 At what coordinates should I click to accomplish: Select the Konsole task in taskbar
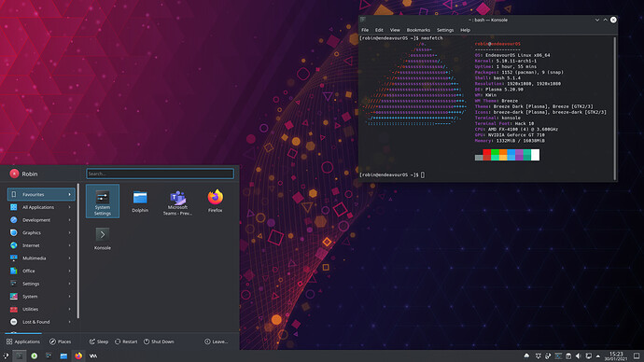[x=20, y=355]
